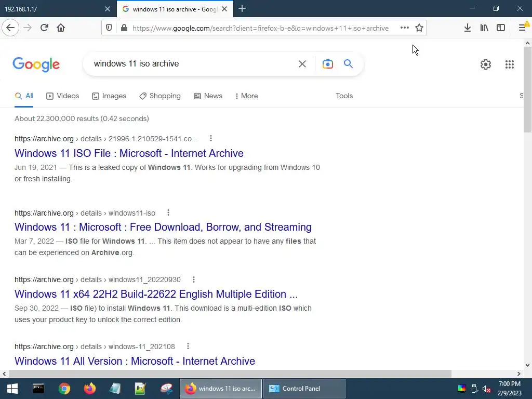532x399 pixels.
Task: Open the search Tools options
Action: [x=344, y=96]
